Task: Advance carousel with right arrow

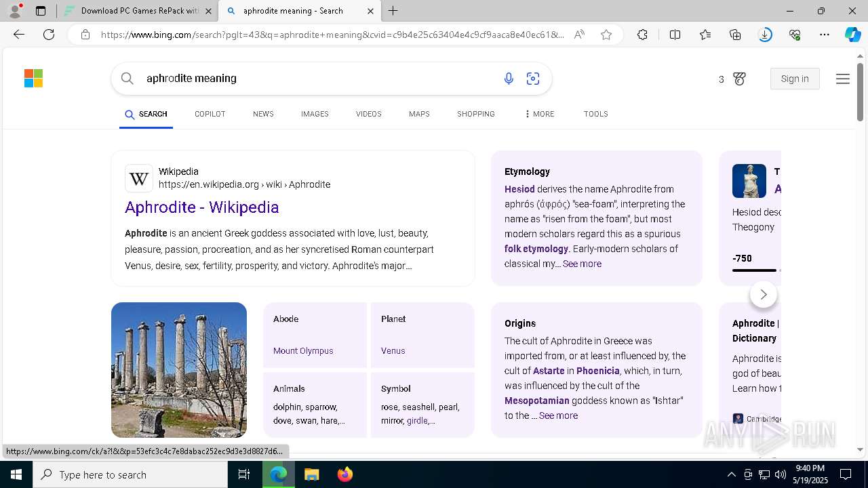Action: [x=764, y=294]
